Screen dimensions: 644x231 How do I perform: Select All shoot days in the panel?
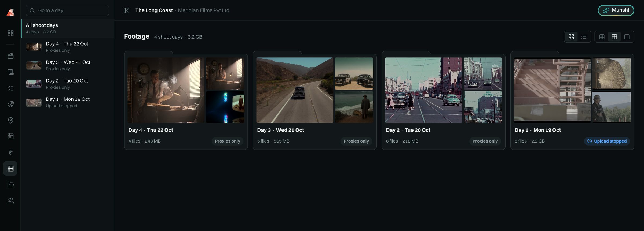coord(68,28)
